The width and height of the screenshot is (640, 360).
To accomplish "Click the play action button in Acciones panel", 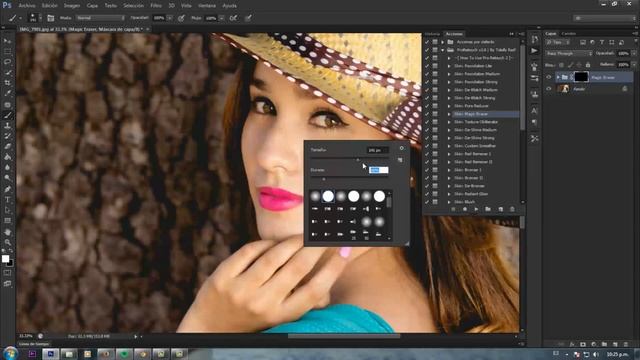I will tap(476, 209).
